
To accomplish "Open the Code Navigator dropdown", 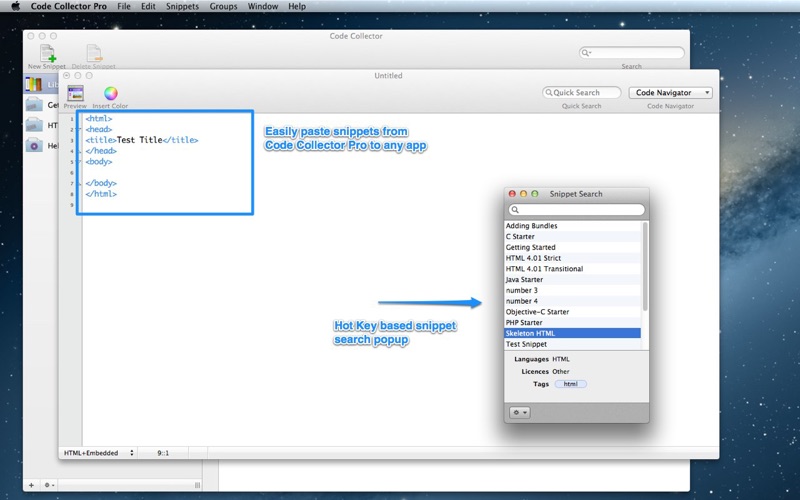I will pos(671,93).
